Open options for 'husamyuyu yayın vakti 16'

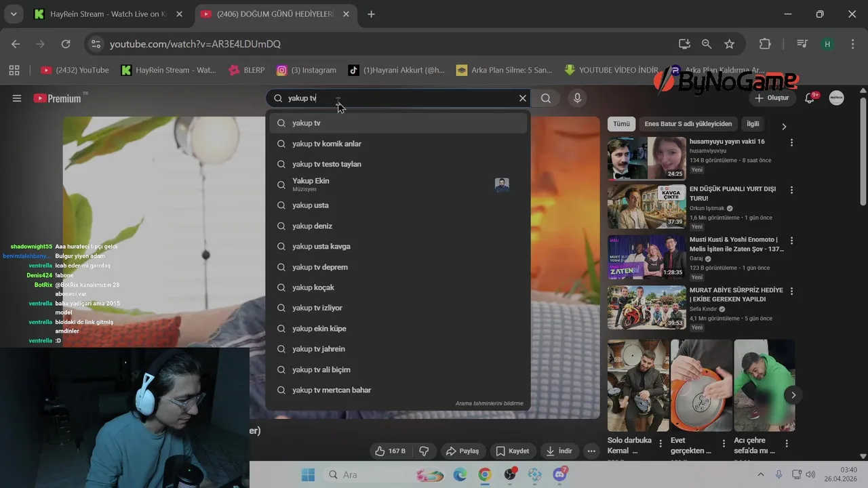click(x=791, y=142)
